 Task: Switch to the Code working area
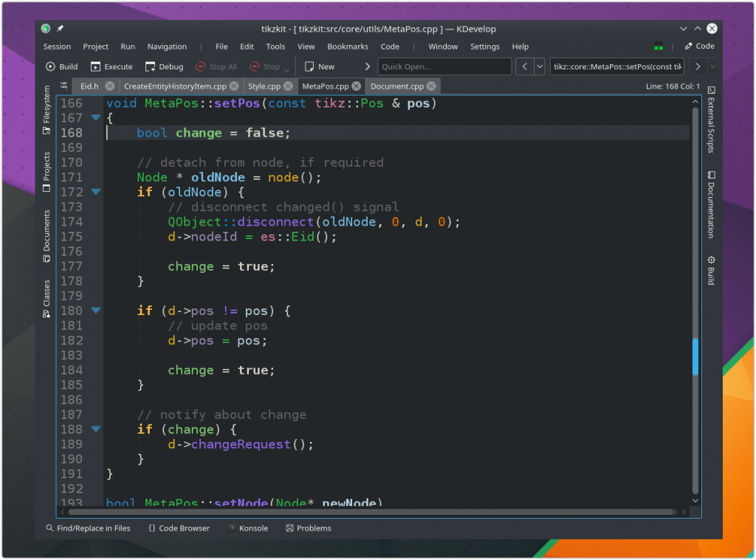(x=699, y=46)
